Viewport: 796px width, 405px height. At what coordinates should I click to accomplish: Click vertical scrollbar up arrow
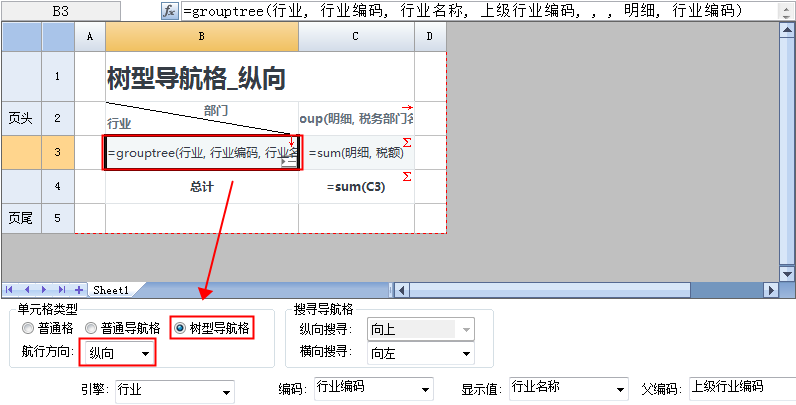(x=787, y=31)
